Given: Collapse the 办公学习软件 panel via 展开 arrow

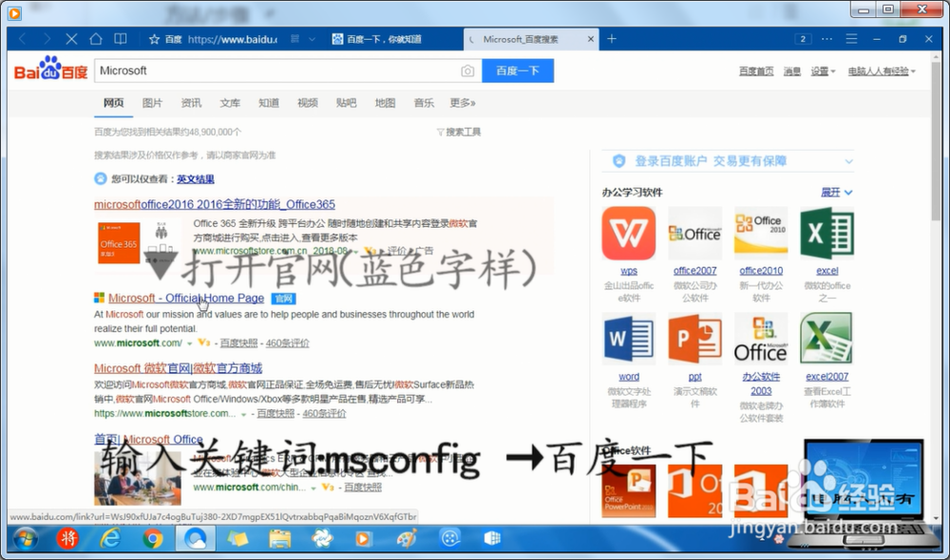Looking at the screenshot, I should click(836, 192).
